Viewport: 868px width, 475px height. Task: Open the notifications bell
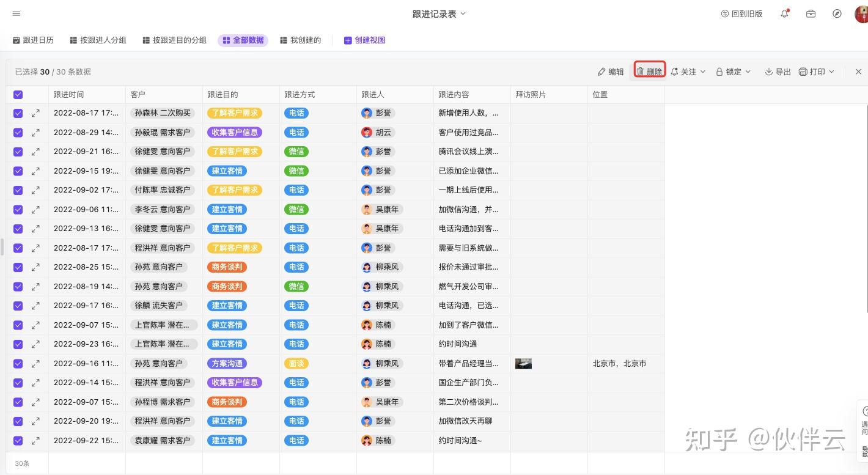point(784,13)
